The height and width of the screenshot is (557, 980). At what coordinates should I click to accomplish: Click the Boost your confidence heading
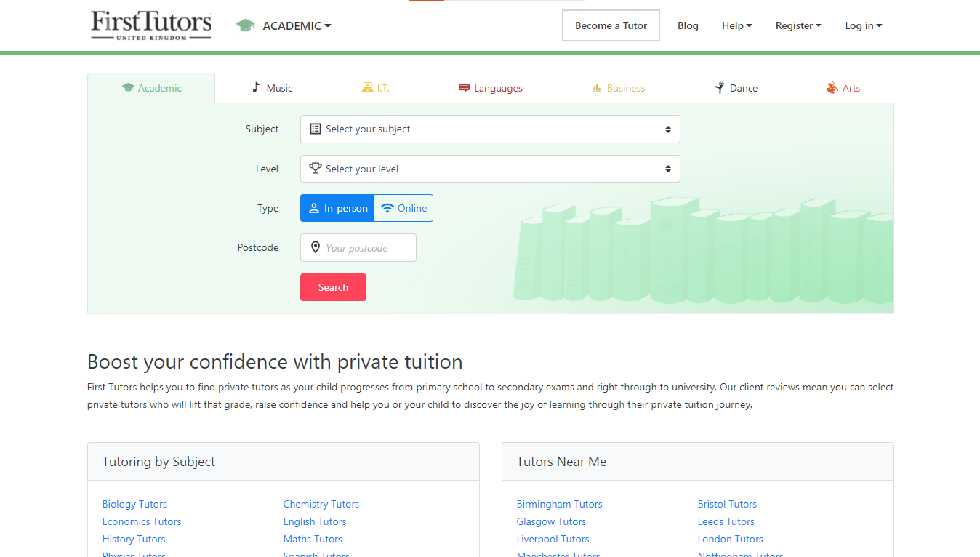(275, 361)
